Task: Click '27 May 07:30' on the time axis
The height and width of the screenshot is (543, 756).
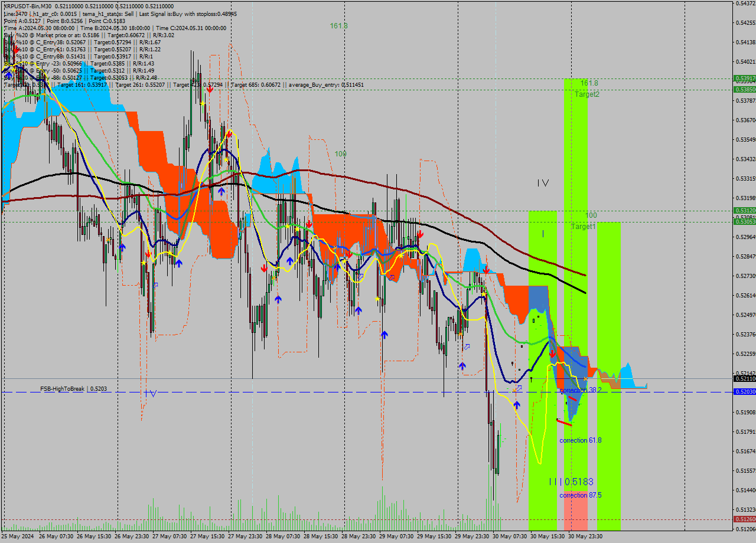Action: 170,537
